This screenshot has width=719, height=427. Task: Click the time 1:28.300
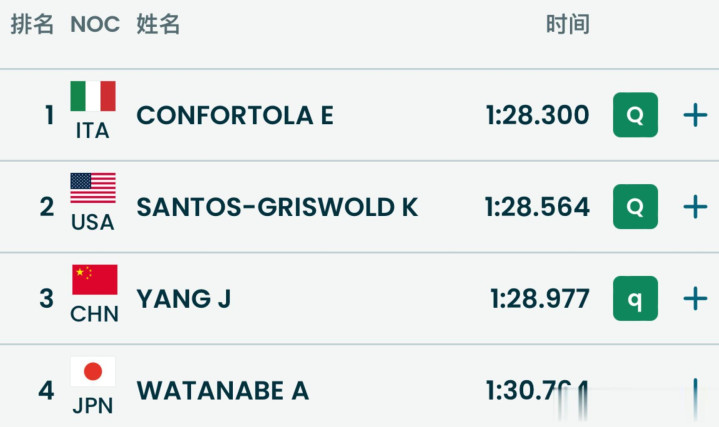pos(538,115)
